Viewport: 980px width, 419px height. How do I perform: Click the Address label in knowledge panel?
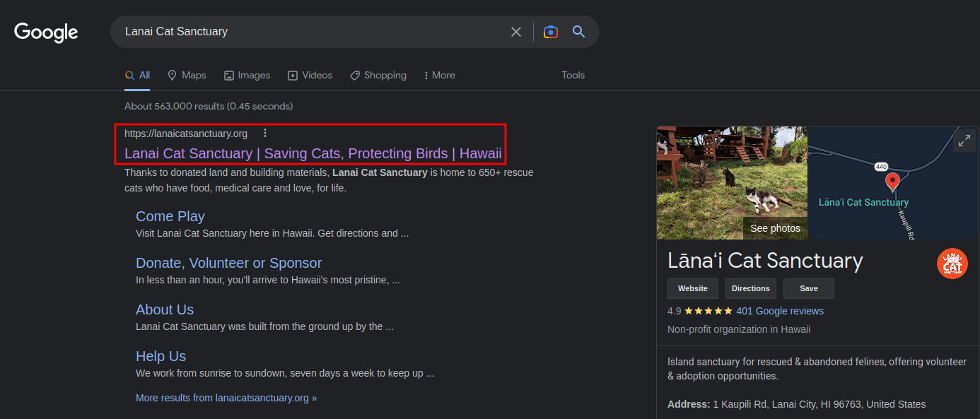click(689, 404)
